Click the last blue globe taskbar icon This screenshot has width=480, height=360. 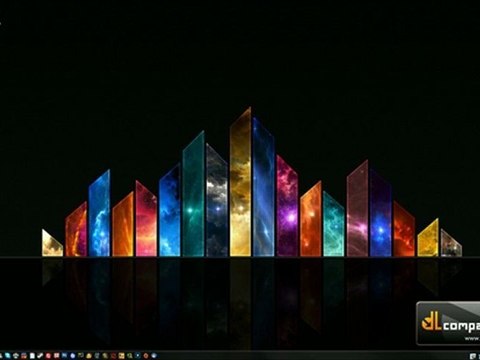tap(154, 356)
